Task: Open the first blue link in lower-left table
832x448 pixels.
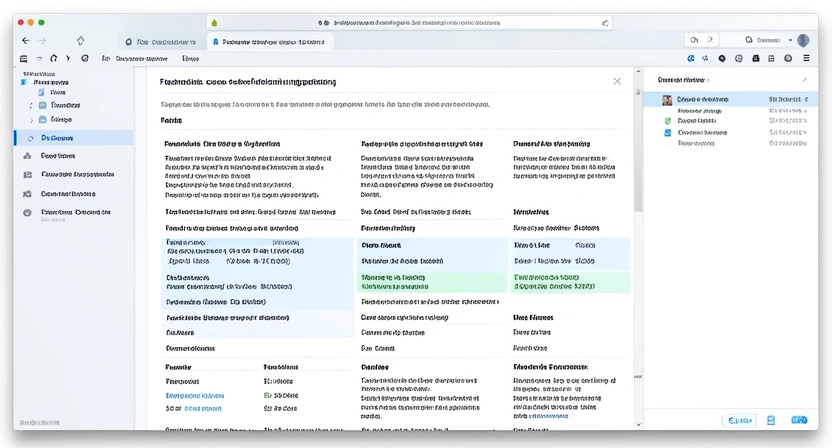Action: [195, 395]
